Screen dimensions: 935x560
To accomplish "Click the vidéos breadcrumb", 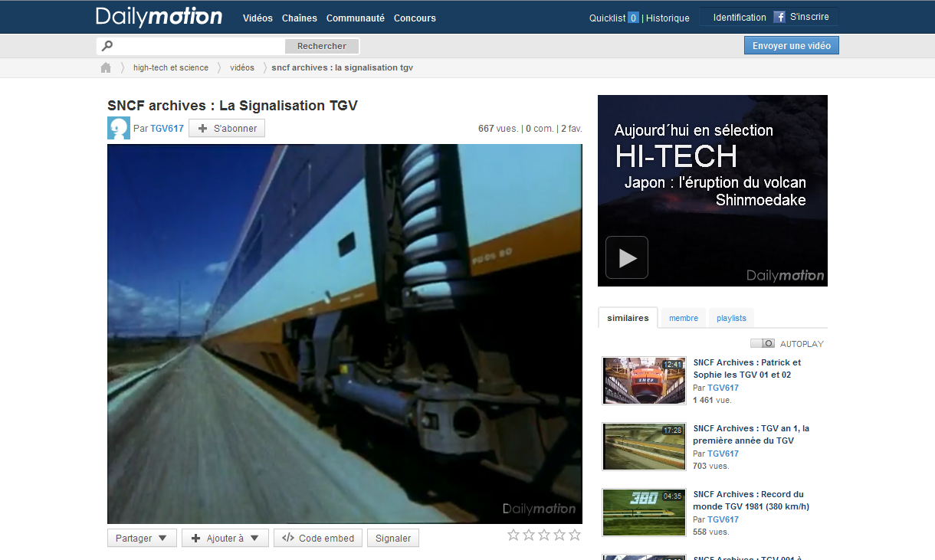I will tap(242, 67).
